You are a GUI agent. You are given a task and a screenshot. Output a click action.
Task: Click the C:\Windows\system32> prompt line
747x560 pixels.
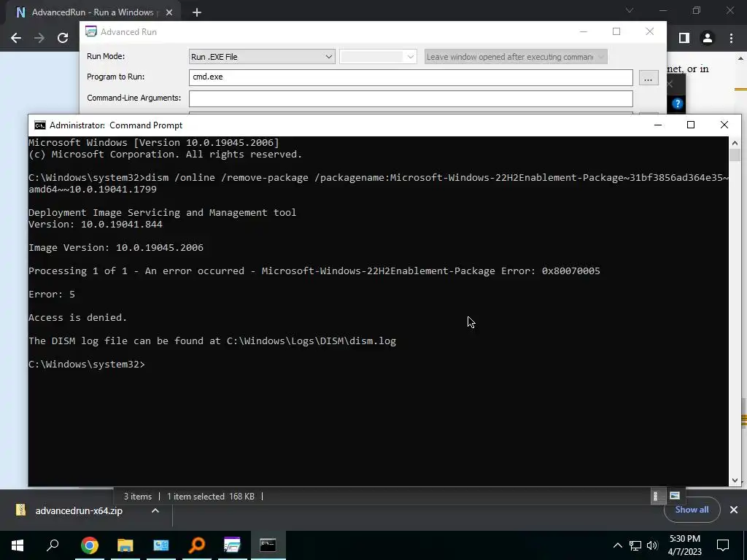pyautogui.click(x=86, y=365)
